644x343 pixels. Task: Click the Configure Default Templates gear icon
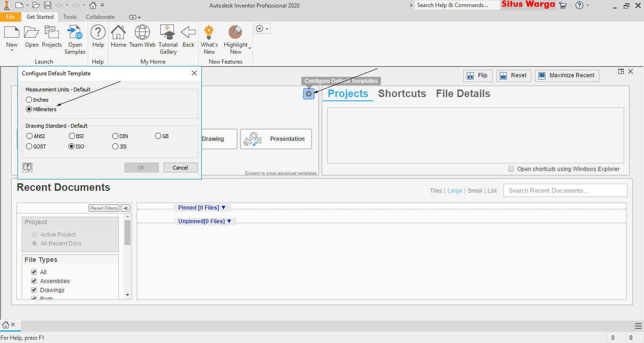click(309, 94)
